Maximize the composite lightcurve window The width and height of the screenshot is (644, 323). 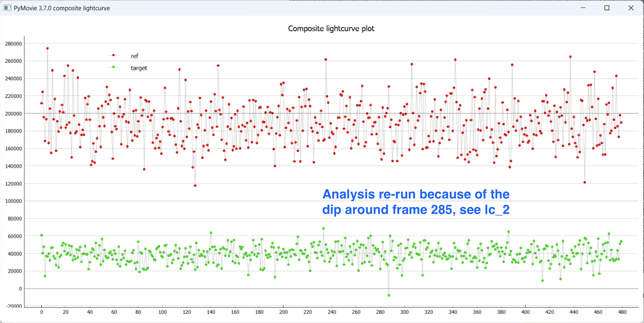pos(607,8)
